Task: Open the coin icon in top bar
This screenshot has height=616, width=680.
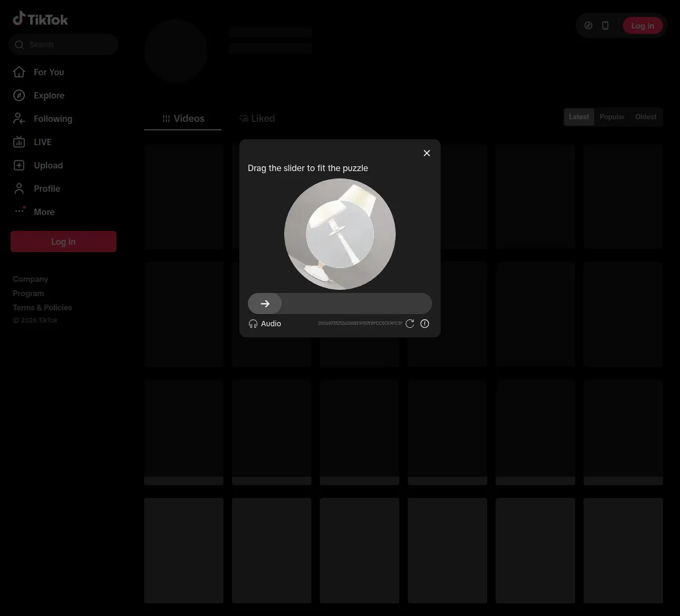Action: click(x=588, y=25)
